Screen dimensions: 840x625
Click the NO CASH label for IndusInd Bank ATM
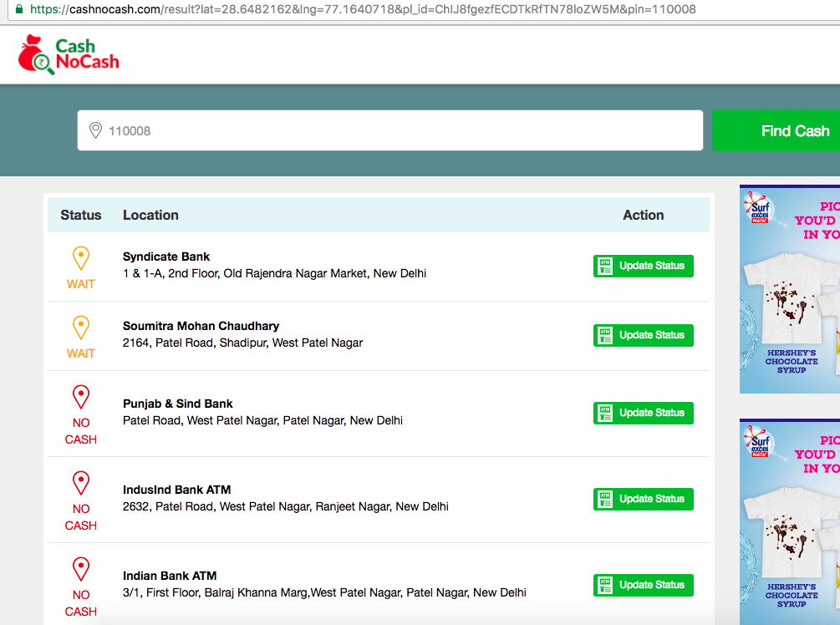(x=81, y=517)
